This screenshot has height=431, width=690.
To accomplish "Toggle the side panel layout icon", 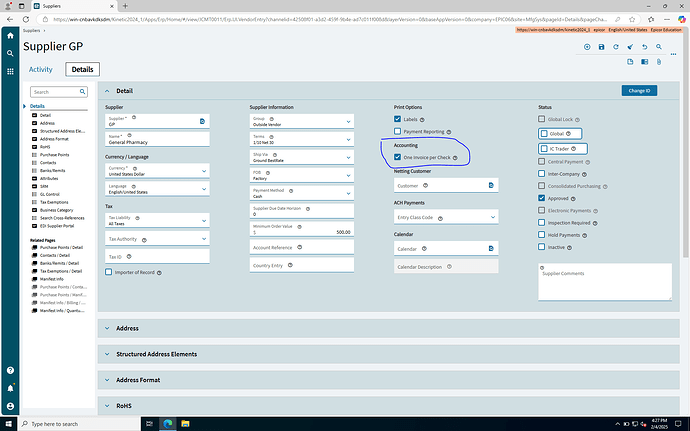I will point(645,62).
